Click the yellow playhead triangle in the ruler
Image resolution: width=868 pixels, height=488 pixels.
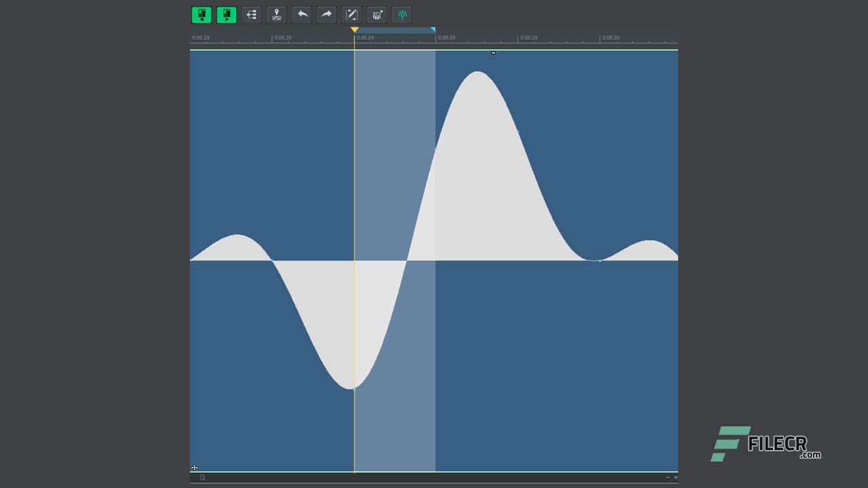(355, 30)
